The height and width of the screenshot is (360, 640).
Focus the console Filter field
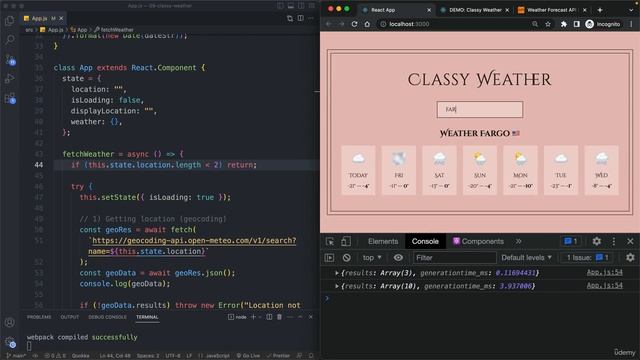pyautogui.click(x=455, y=258)
